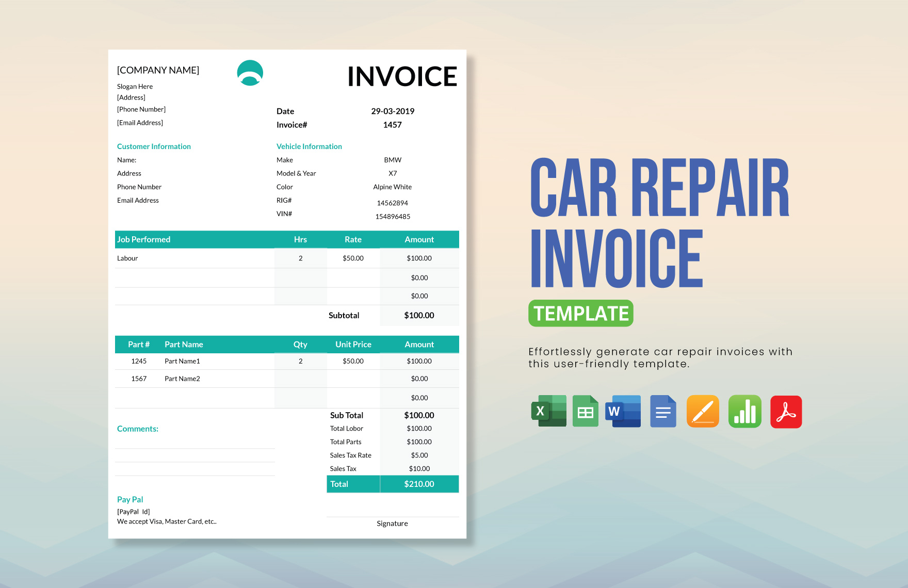908x588 pixels.
Task: Click the Adobe PDF format icon
Action: click(x=786, y=412)
